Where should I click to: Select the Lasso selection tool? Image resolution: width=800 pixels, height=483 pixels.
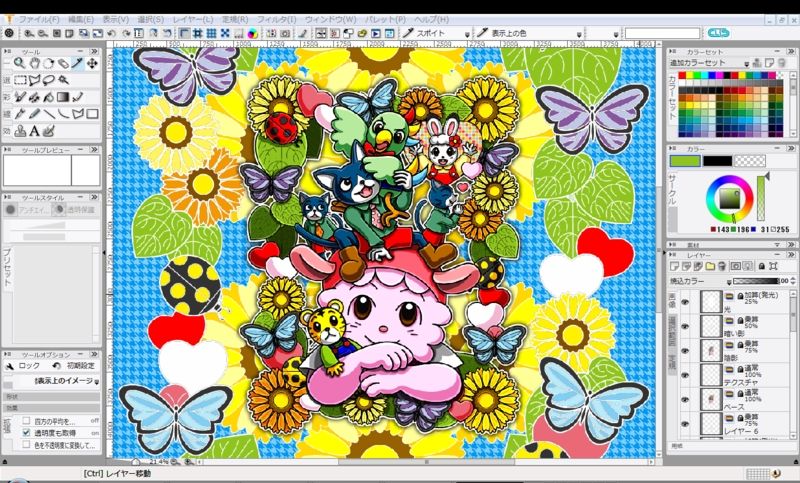pos(48,80)
